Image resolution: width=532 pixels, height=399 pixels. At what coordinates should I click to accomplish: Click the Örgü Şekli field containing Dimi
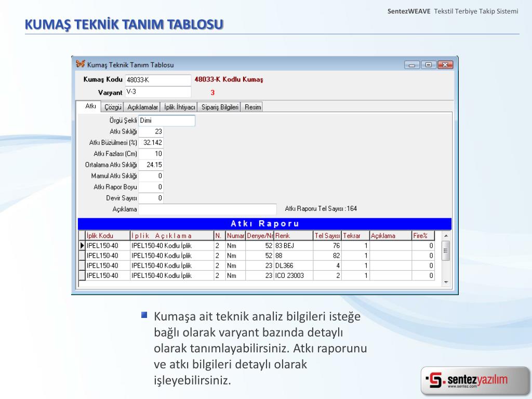click(x=167, y=121)
